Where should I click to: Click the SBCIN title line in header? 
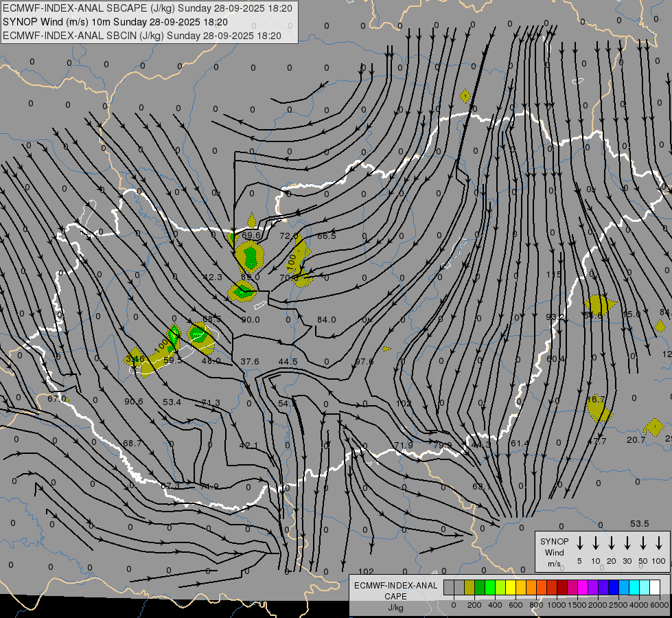[142, 36]
